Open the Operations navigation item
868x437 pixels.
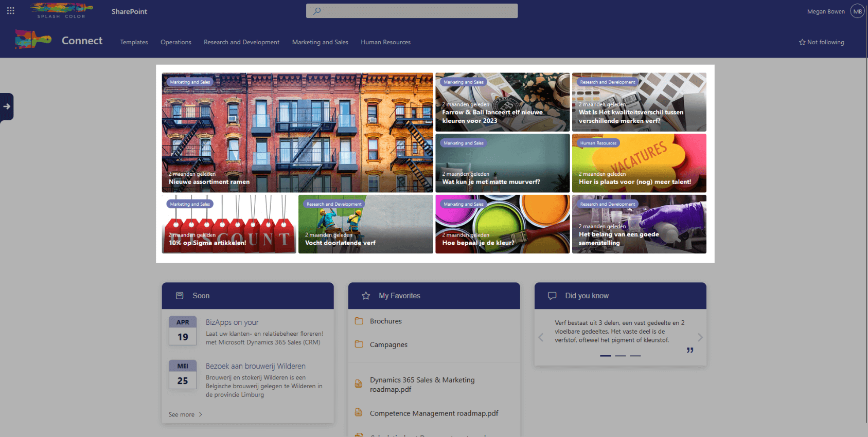(176, 42)
